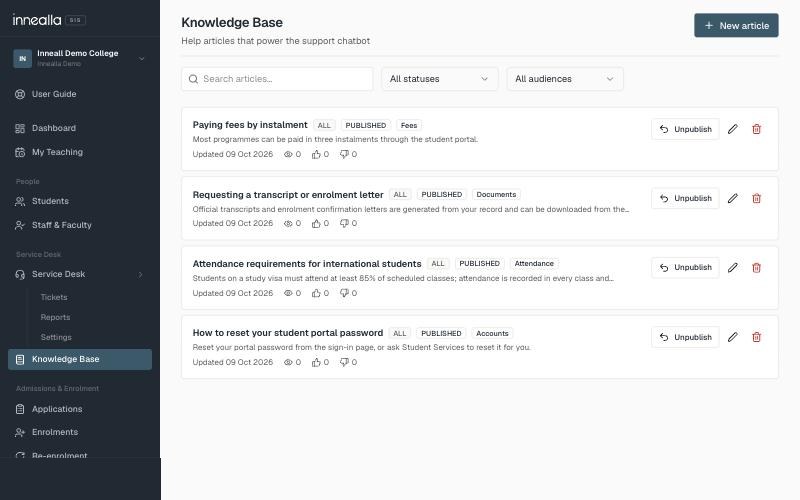Click thumbs up on Attendance requirements article
The height and width of the screenshot is (500, 800).
(316, 293)
